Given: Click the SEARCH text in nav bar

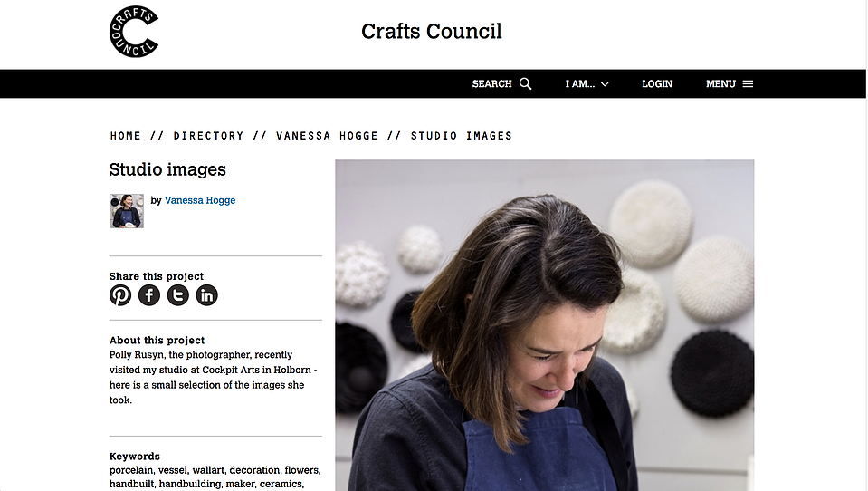Looking at the screenshot, I should (x=491, y=83).
